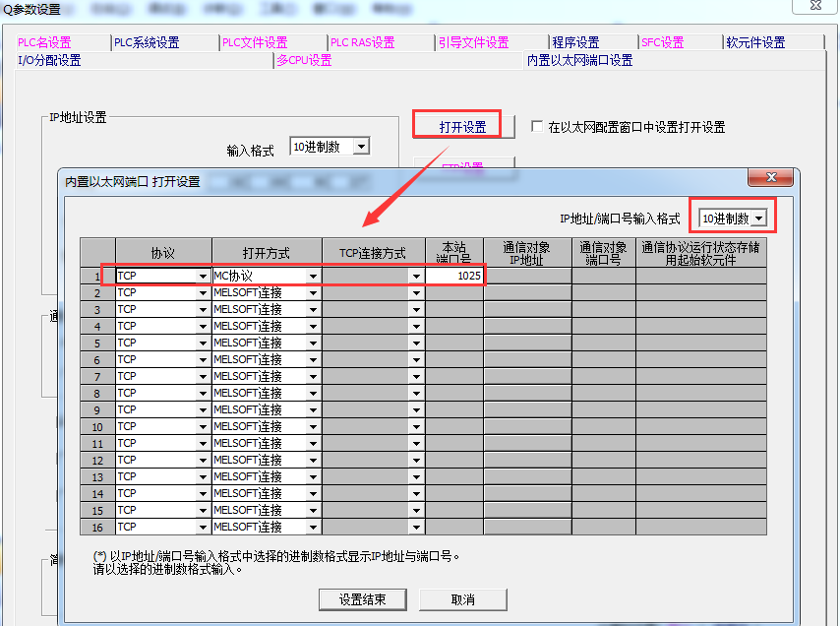Click the TCP连接方式 column header

point(374,253)
